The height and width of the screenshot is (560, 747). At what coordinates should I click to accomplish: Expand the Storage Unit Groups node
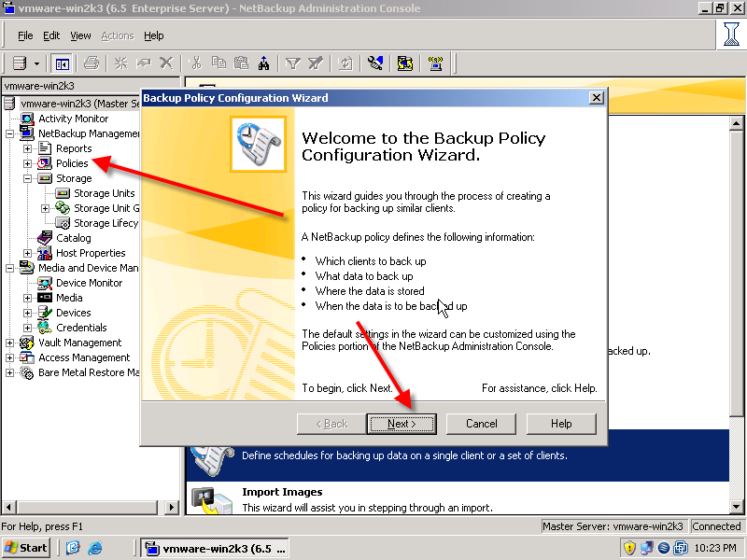(x=45, y=208)
